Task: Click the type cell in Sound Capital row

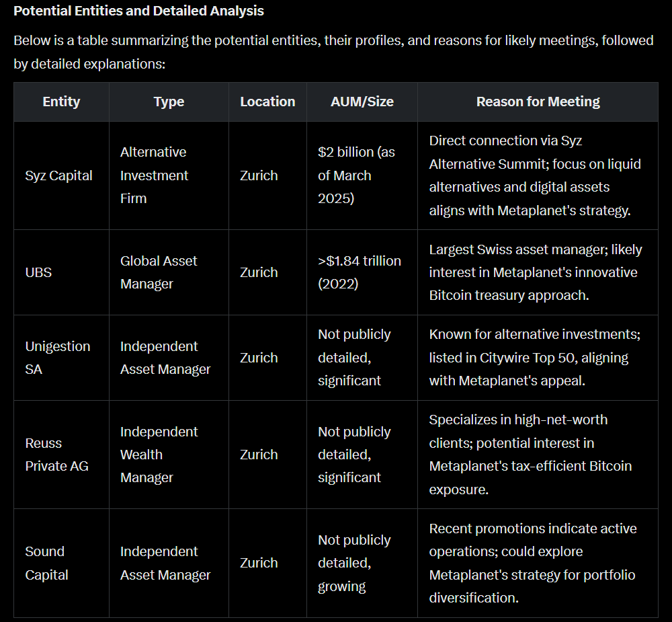Action: [169, 563]
